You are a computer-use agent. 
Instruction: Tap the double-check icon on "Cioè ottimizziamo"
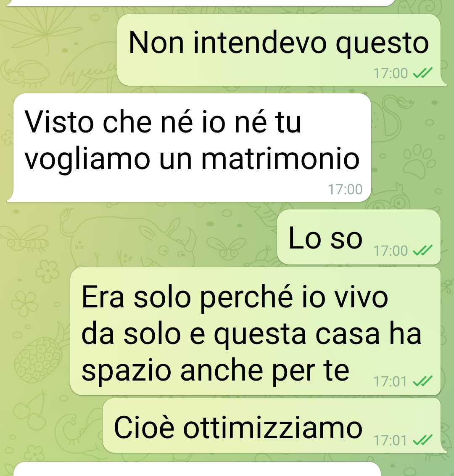pos(423,440)
